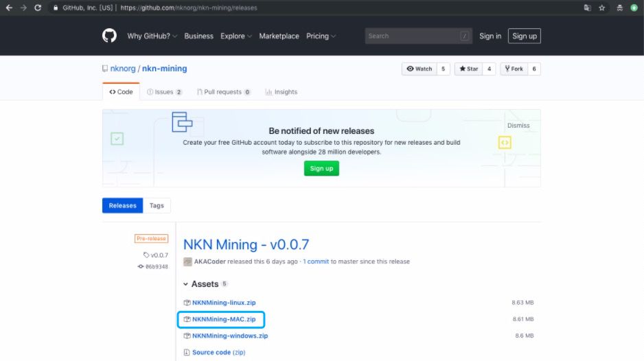Open AKACoder's profile link
This screenshot has height=361, width=644.
pos(209,261)
